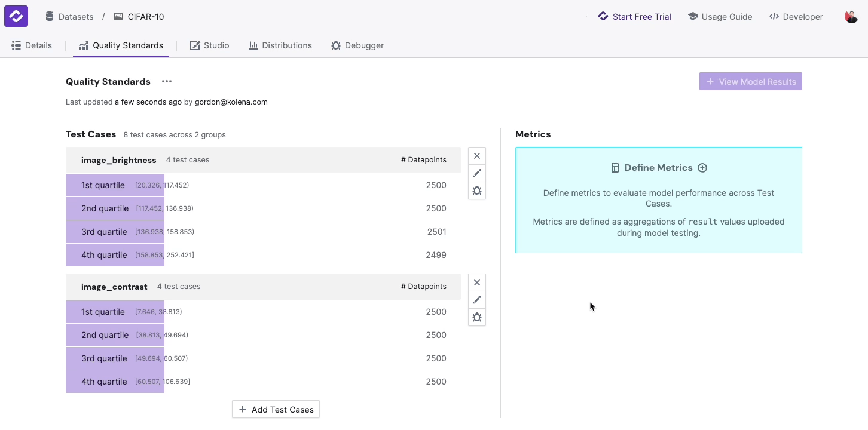Open the Debugger tab

coord(357,45)
